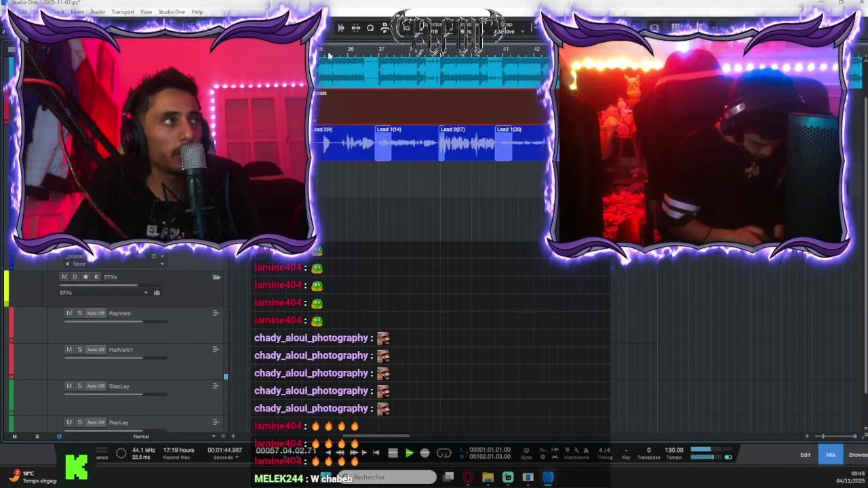Open the Edit view

[x=805, y=455]
